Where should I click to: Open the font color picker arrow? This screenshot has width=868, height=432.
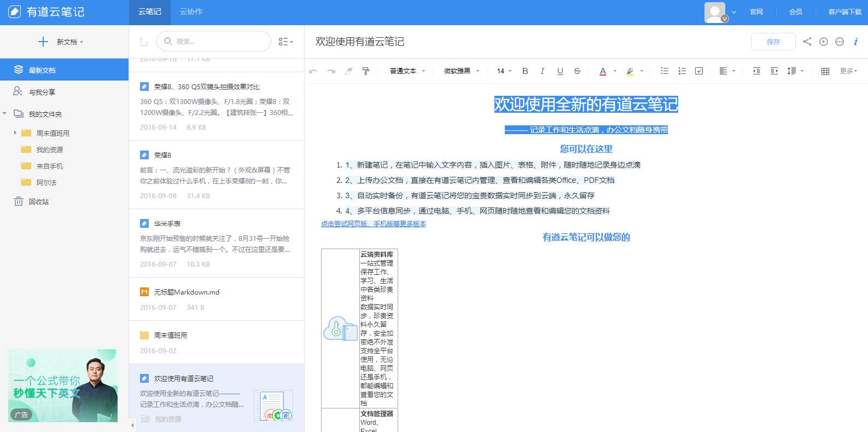click(x=615, y=71)
